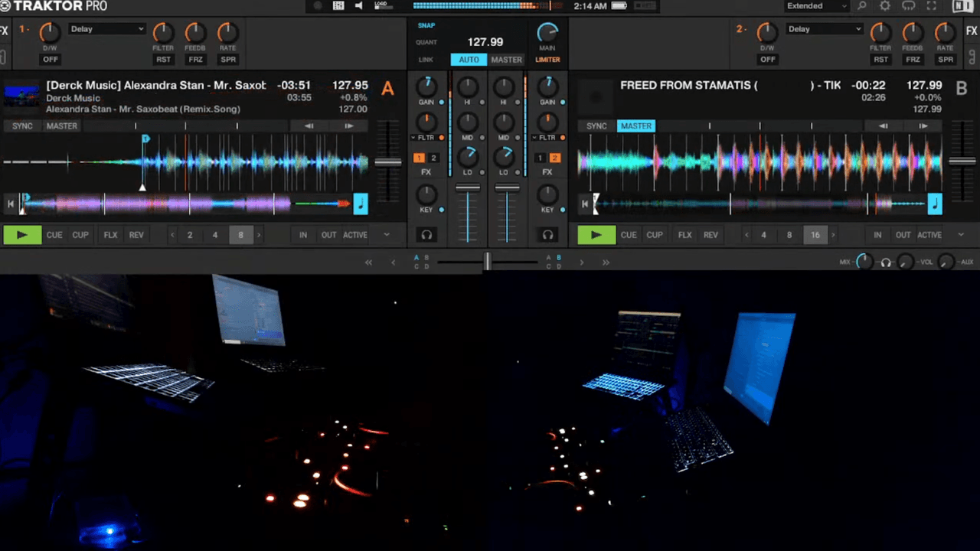Open the Extended layout dropdown
Image resolution: width=980 pixels, height=551 pixels.
click(816, 6)
